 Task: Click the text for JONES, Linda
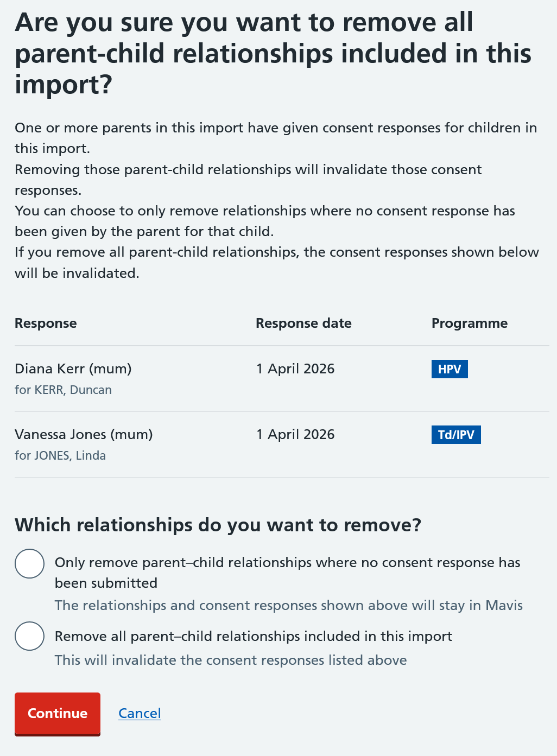(x=60, y=455)
